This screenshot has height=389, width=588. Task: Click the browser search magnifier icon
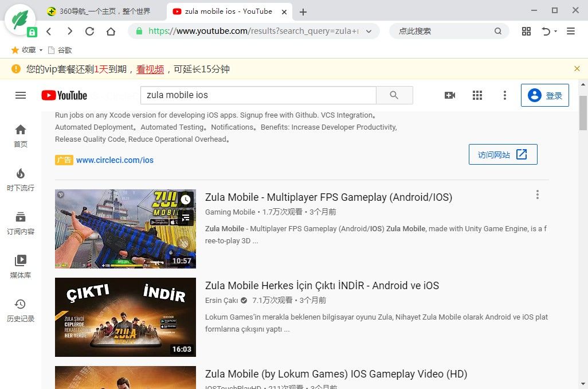[x=498, y=31]
